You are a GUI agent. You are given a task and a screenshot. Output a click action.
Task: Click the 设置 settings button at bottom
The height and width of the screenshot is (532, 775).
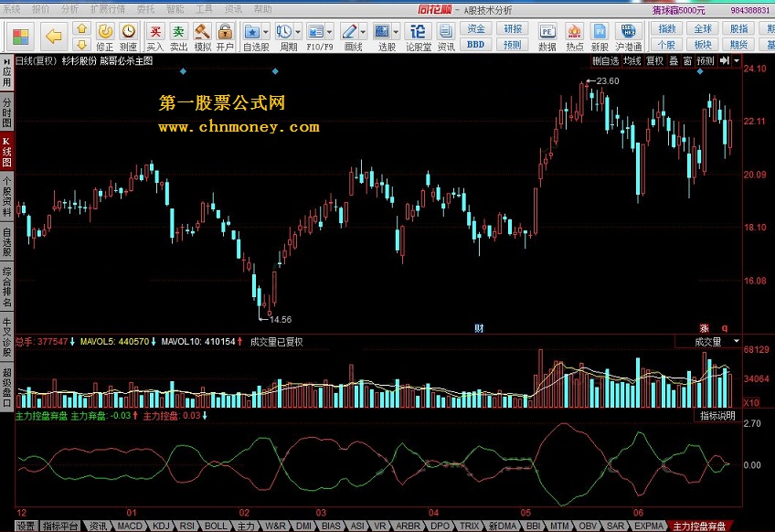click(26, 527)
